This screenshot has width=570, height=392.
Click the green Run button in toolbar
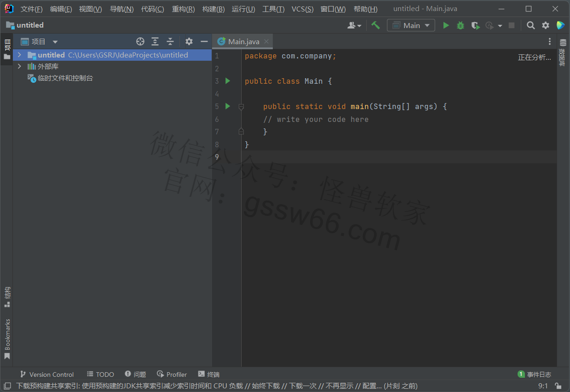pyautogui.click(x=445, y=26)
